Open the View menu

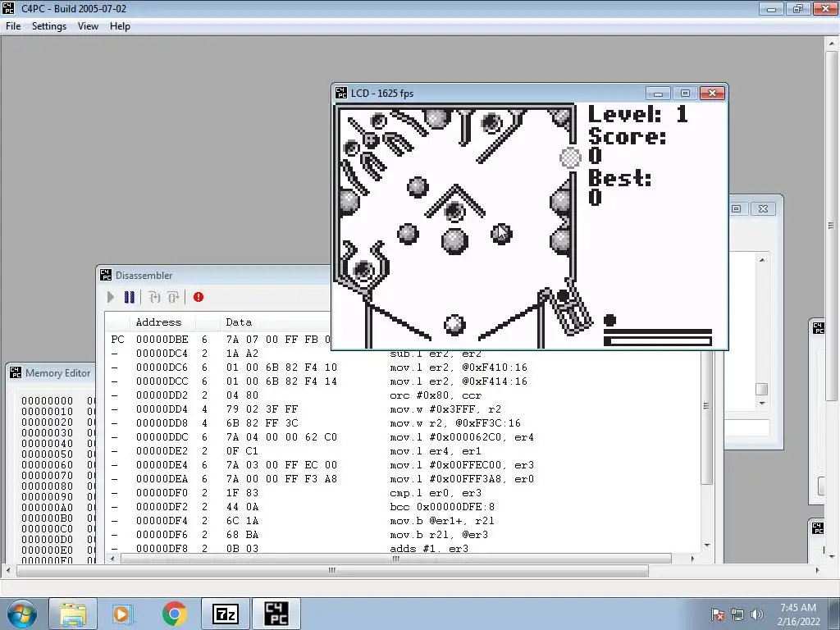[x=88, y=26]
